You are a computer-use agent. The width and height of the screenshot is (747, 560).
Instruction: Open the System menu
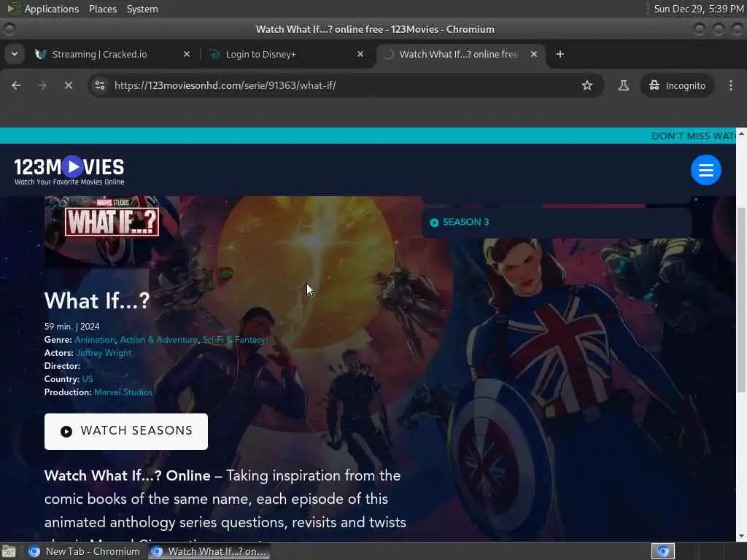point(142,9)
